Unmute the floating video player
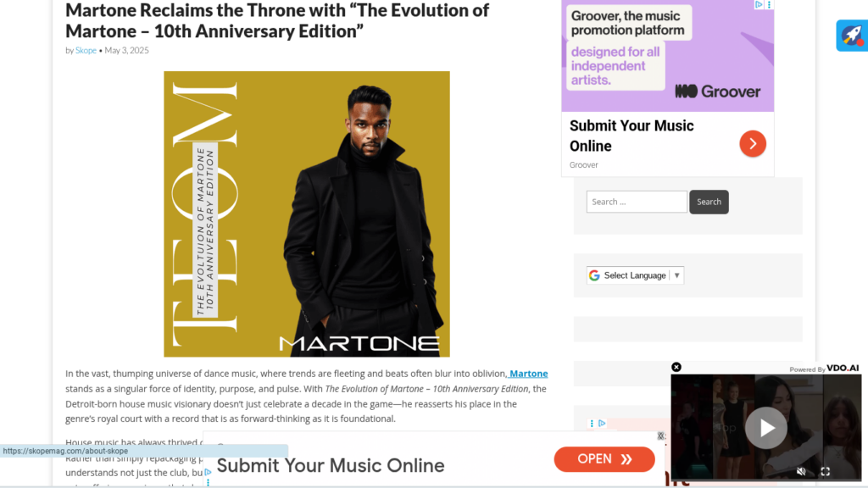The width and height of the screenshot is (868, 488). (801, 471)
